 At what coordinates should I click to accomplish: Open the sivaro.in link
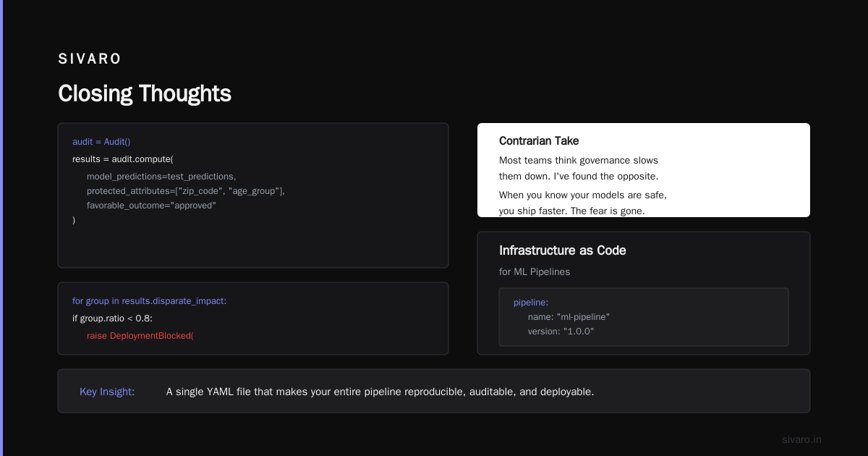[x=801, y=439]
